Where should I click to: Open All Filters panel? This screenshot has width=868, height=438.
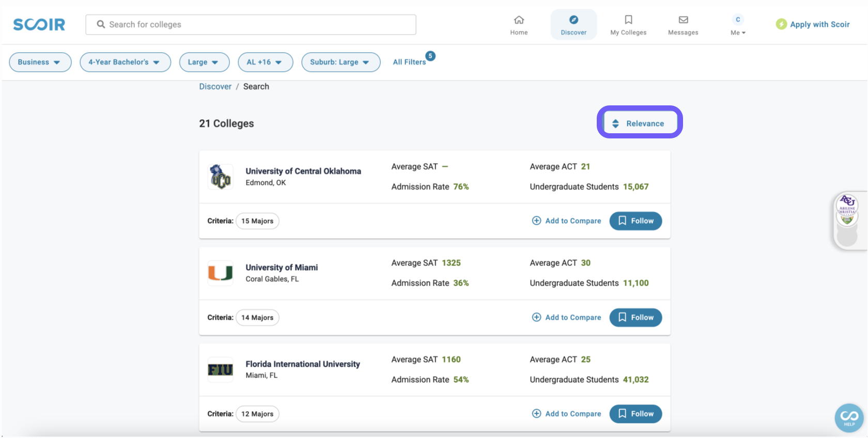point(409,62)
